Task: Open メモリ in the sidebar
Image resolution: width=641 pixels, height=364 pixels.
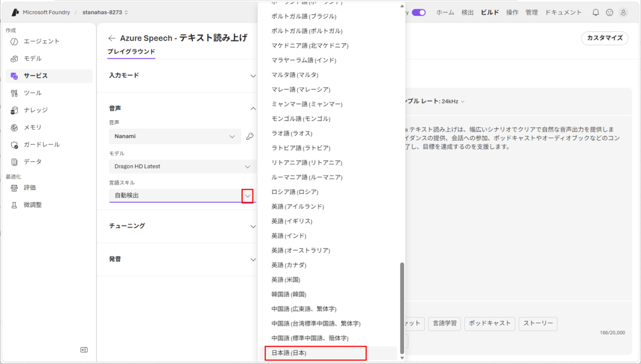Action: [49, 128]
